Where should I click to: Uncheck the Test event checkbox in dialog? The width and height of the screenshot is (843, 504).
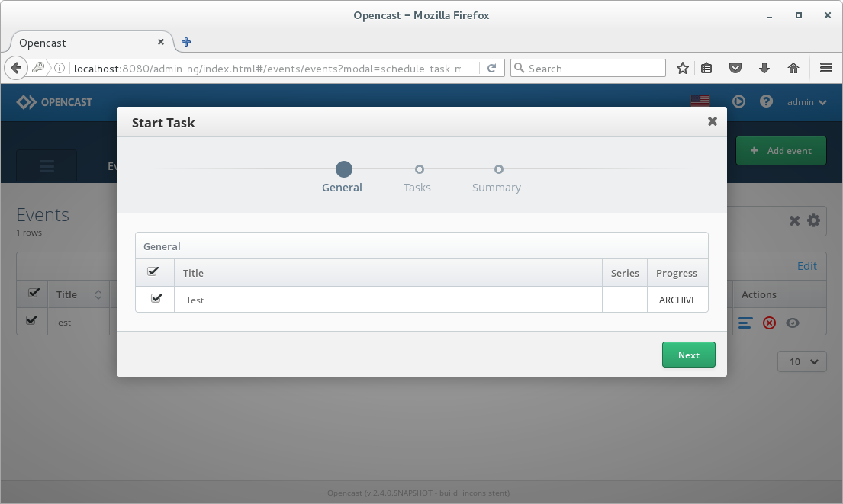pos(156,298)
